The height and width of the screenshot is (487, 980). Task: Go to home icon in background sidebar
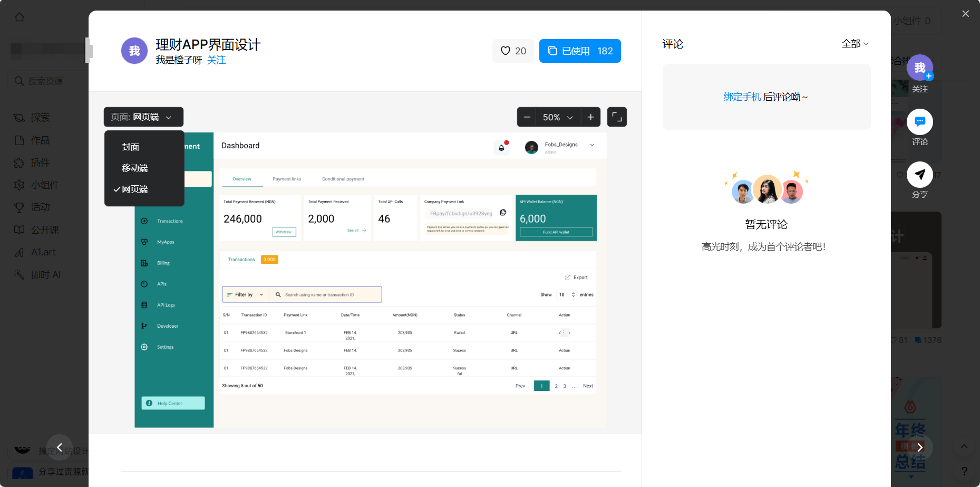(x=20, y=17)
